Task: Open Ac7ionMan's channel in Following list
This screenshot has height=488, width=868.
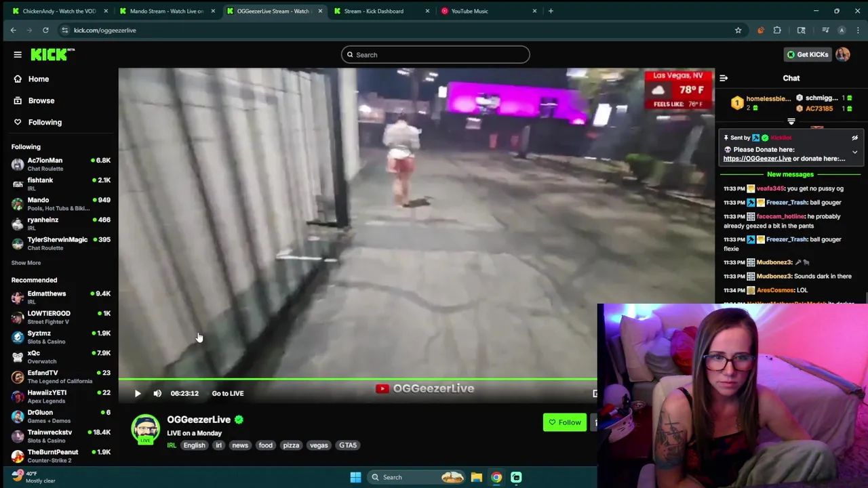Action: pyautogui.click(x=61, y=164)
